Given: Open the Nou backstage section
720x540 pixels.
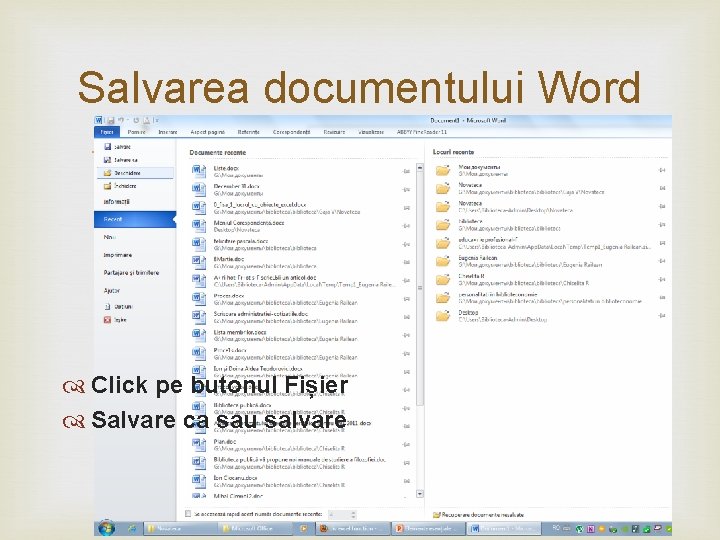Looking at the screenshot, I should pyautogui.click(x=110, y=237).
